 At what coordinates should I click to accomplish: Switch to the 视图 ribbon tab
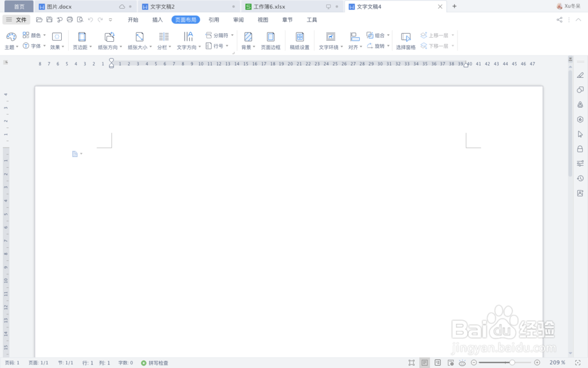263,19
